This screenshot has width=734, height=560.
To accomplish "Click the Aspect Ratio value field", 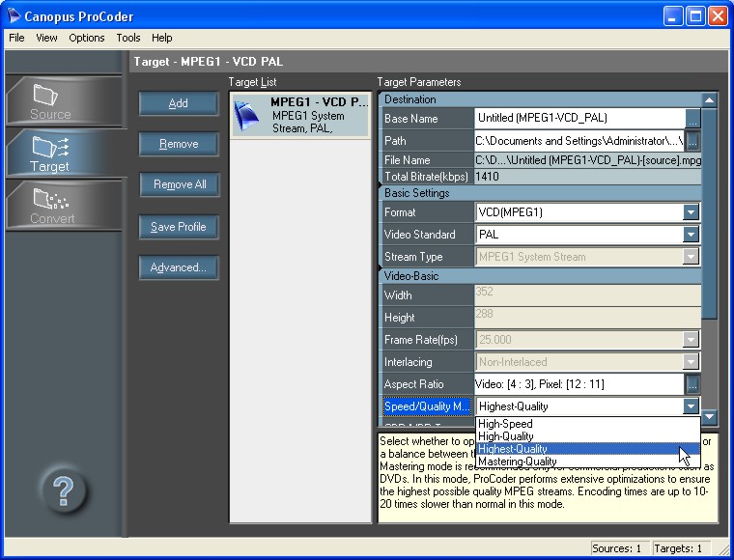I will [579, 384].
